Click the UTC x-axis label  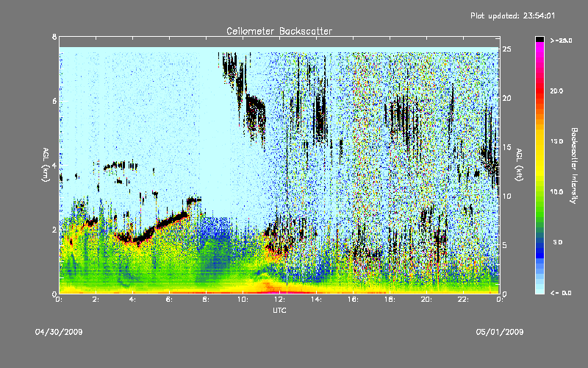[279, 310]
